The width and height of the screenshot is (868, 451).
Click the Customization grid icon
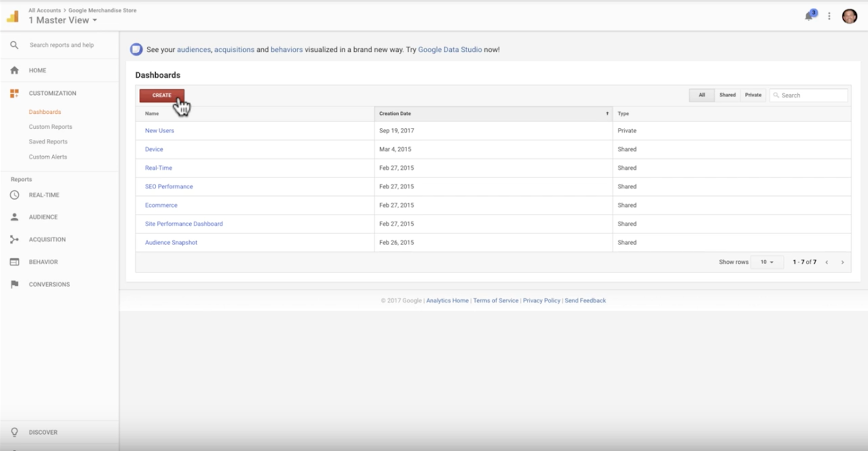14,93
